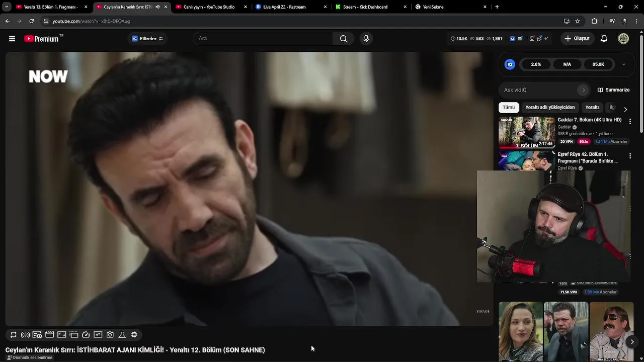
Task: Click the 2.6% vidIQ stat pill
Action: click(x=536, y=64)
